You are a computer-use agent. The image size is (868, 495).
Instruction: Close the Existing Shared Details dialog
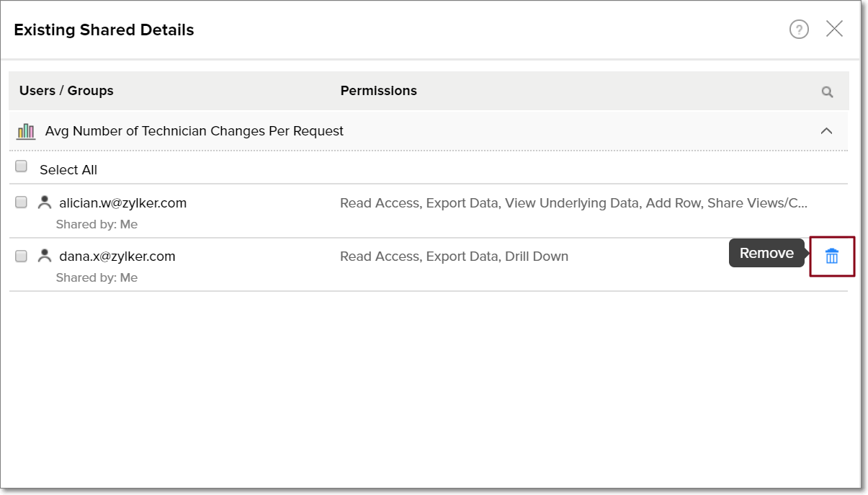(834, 29)
